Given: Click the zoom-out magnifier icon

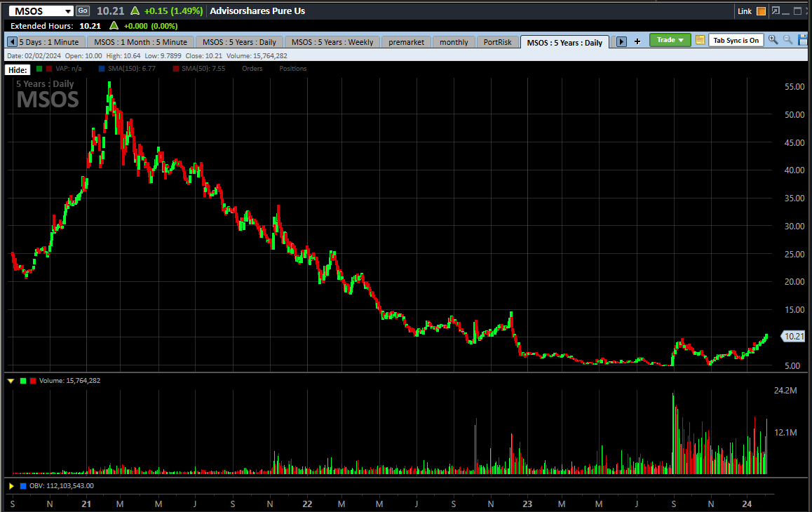Looking at the screenshot, I should [786, 41].
